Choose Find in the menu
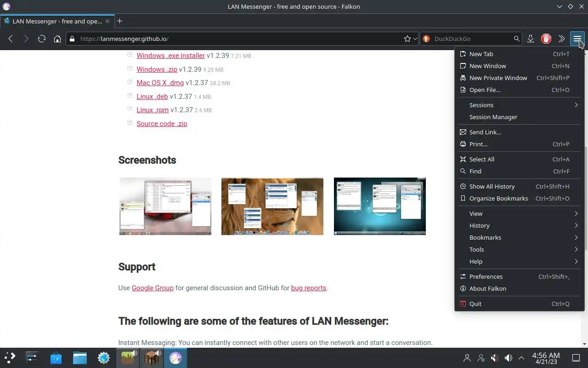The image size is (588, 368). tap(519, 171)
